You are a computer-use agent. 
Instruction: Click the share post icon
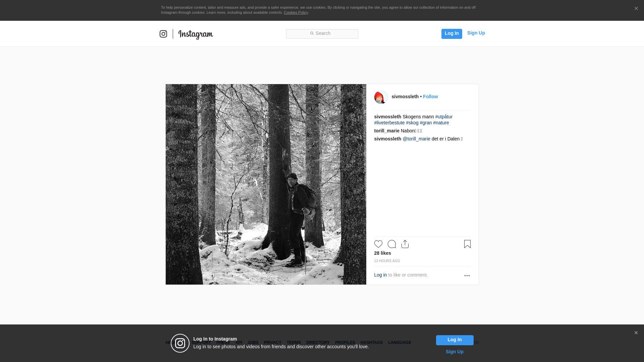[405, 244]
